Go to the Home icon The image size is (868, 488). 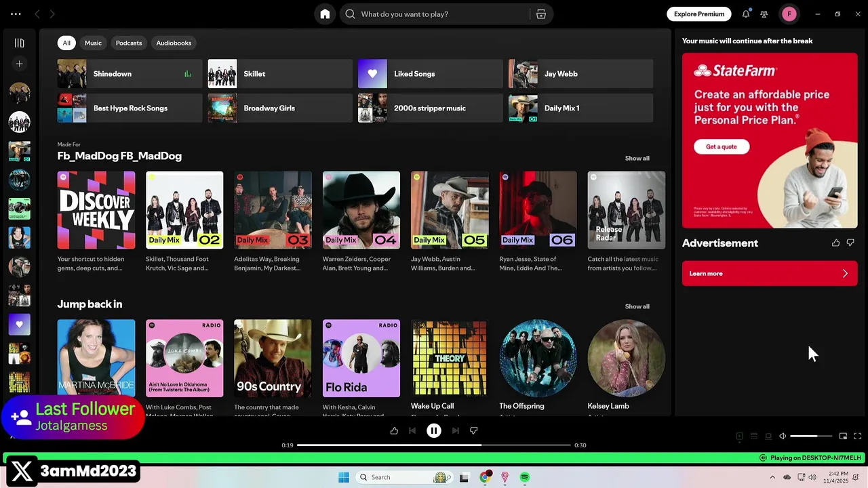point(325,14)
